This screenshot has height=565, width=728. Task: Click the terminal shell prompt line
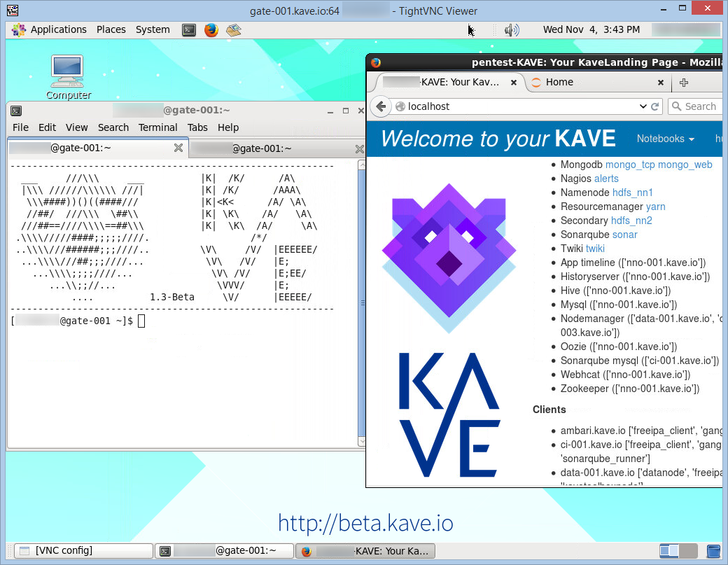click(78, 321)
